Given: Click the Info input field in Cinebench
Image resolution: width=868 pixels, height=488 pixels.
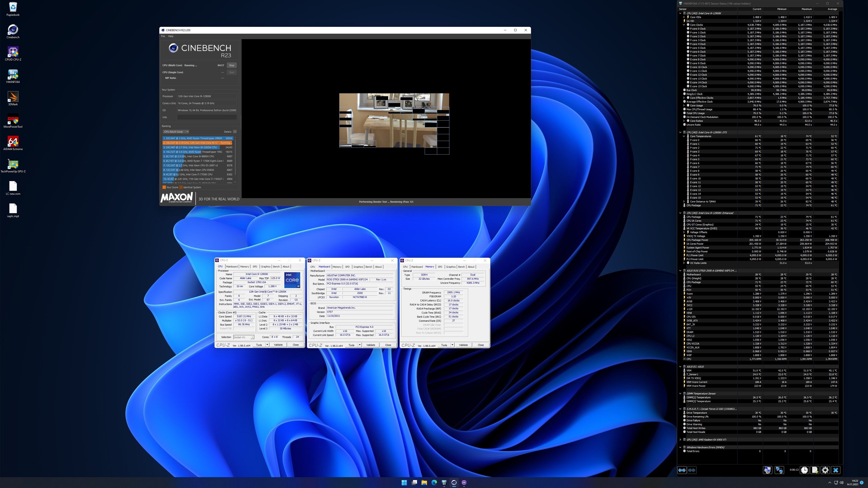Looking at the screenshot, I should [x=207, y=117].
